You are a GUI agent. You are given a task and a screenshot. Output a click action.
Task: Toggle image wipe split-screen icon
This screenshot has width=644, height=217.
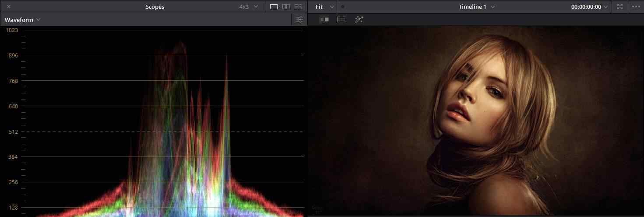(x=324, y=19)
